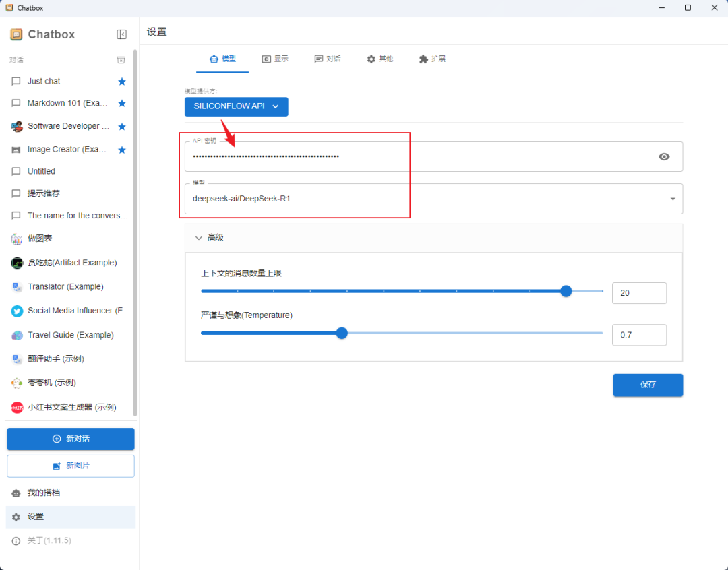Unstar the Just chat conversation
The width and height of the screenshot is (728, 570).
pyautogui.click(x=122, y=82)
